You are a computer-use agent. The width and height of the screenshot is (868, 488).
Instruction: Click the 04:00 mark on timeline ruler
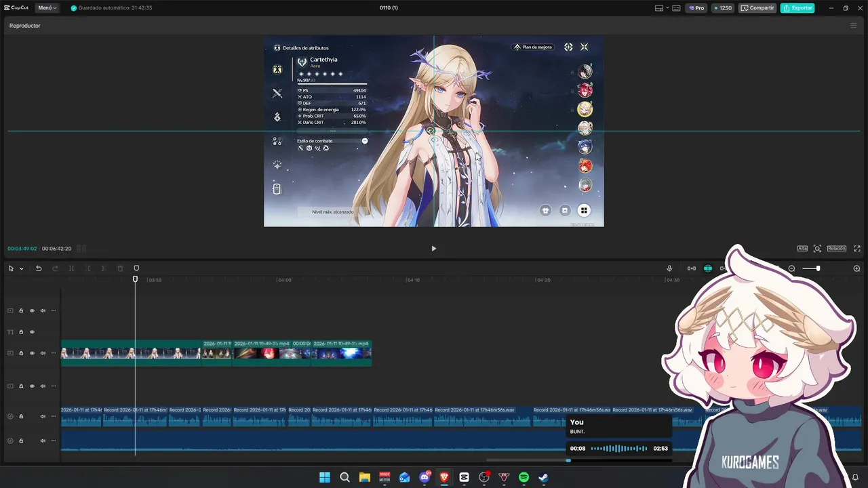tap(284, 280)
